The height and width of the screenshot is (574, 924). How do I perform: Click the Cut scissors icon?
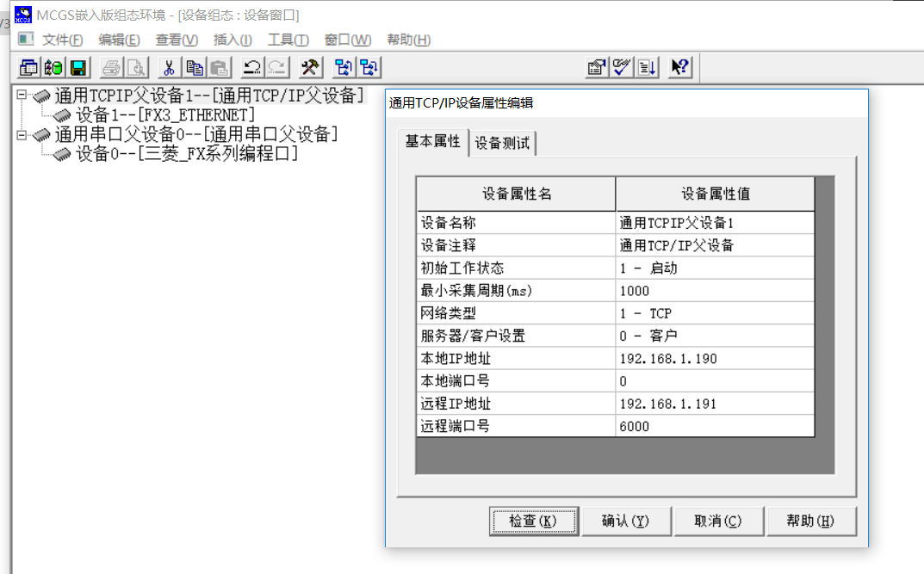coord(170,67)
